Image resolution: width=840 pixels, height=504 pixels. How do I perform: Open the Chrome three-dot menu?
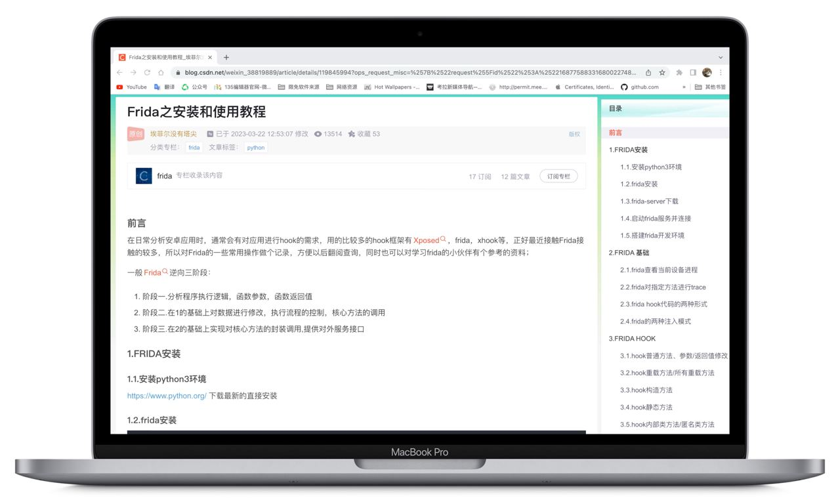pos(721,73)
